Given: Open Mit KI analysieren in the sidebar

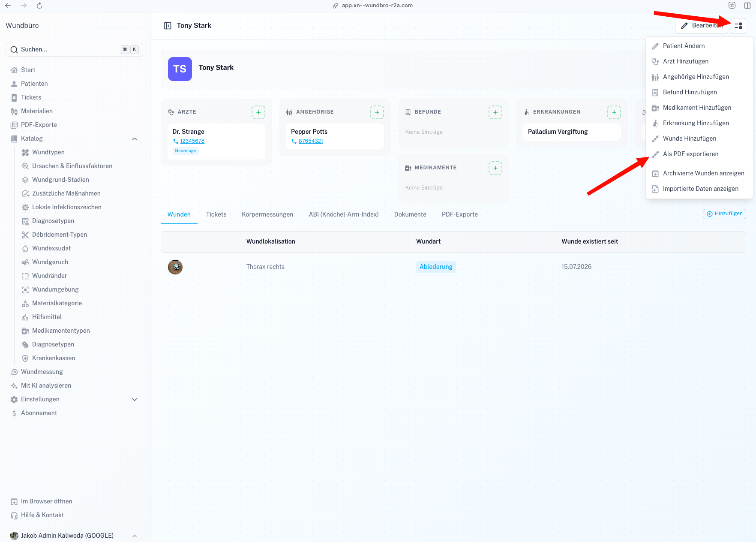Looking at the screenshot, I should click(x=46, y=385).
